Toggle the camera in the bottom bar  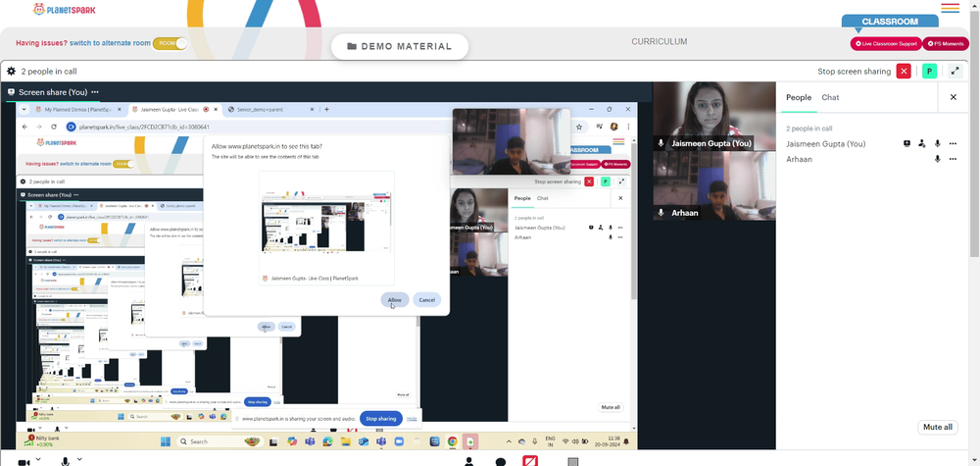[x=24, y=462]
